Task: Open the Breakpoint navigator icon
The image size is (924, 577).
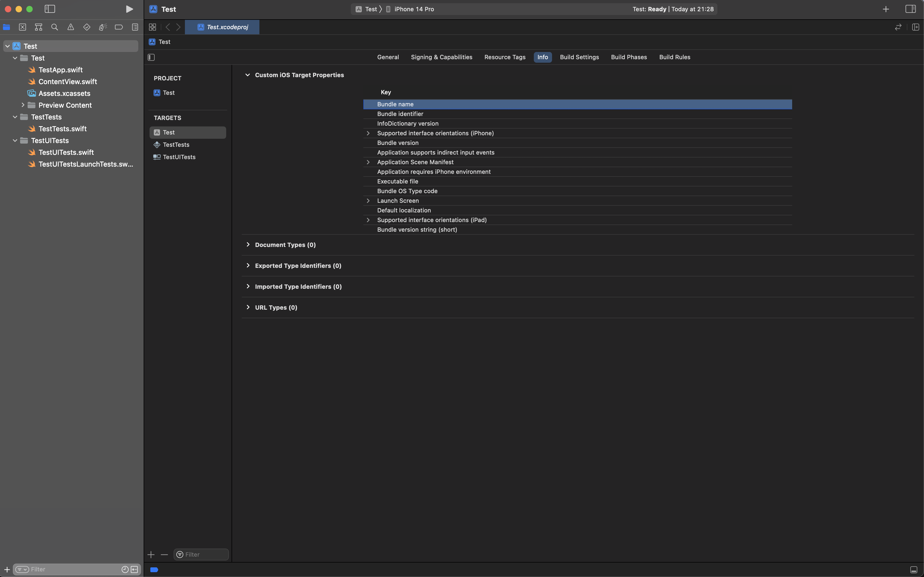Action: pyautogui.click(x=119, y=27)
